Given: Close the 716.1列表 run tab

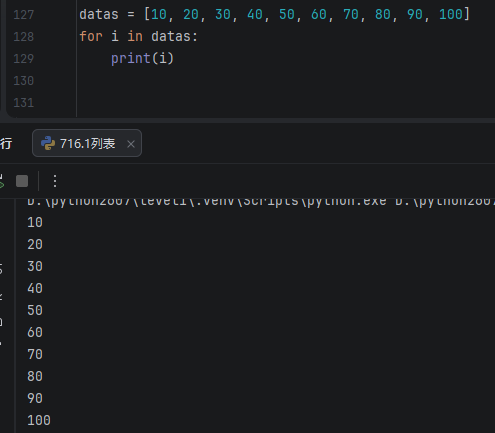Looking at the screenshot, I should tap(131, 144).
